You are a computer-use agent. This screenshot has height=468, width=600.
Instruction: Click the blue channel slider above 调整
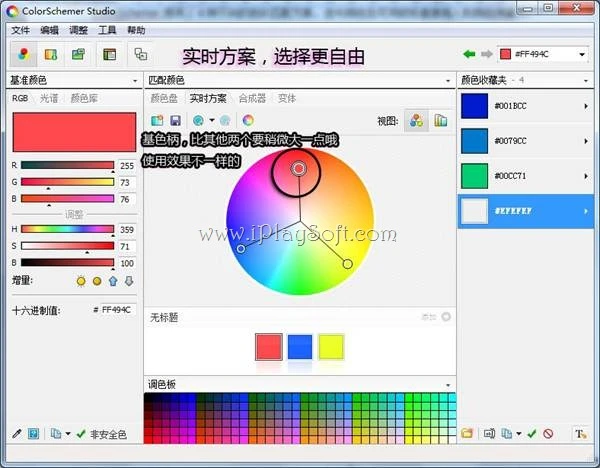[x=67, y=199]
